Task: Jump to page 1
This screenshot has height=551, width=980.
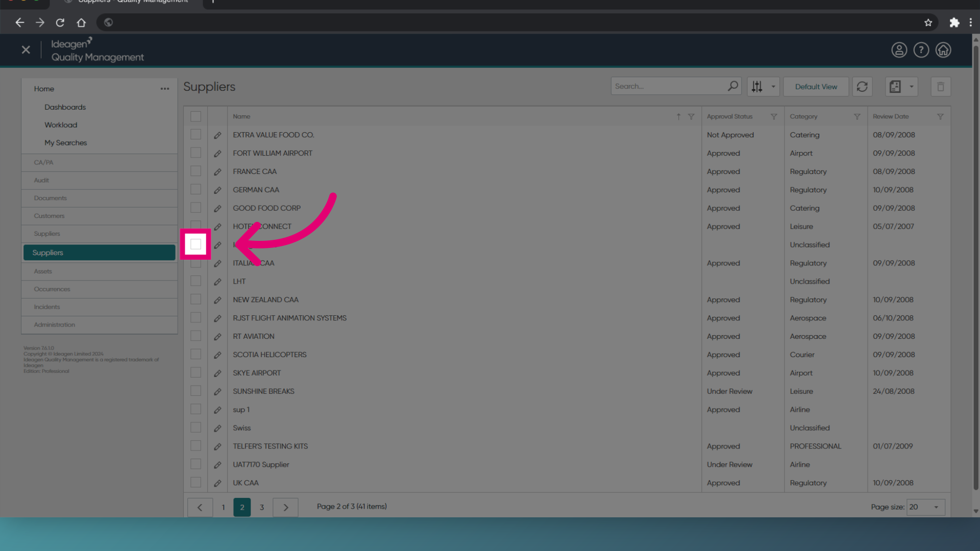Action: click(223, 508)
